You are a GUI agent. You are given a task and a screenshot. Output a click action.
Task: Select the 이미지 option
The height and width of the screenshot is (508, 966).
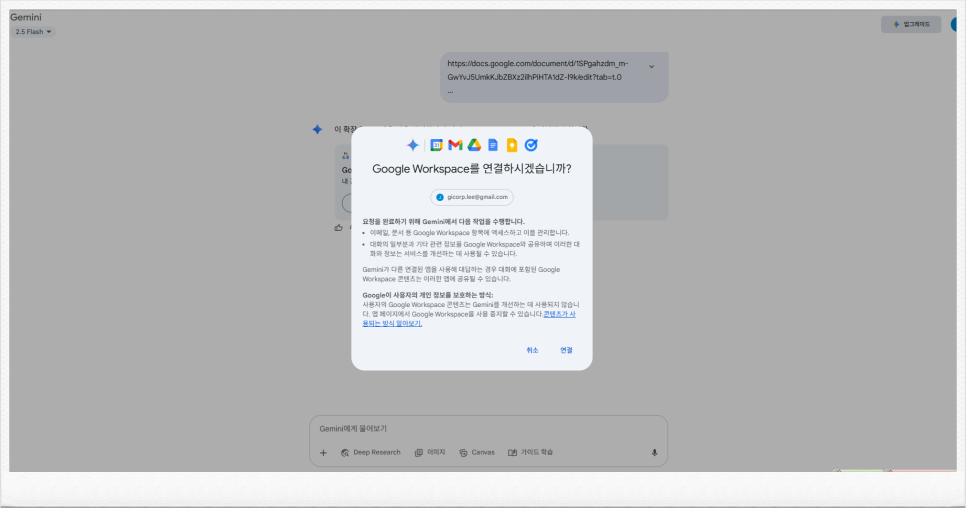tap(430, 453)
